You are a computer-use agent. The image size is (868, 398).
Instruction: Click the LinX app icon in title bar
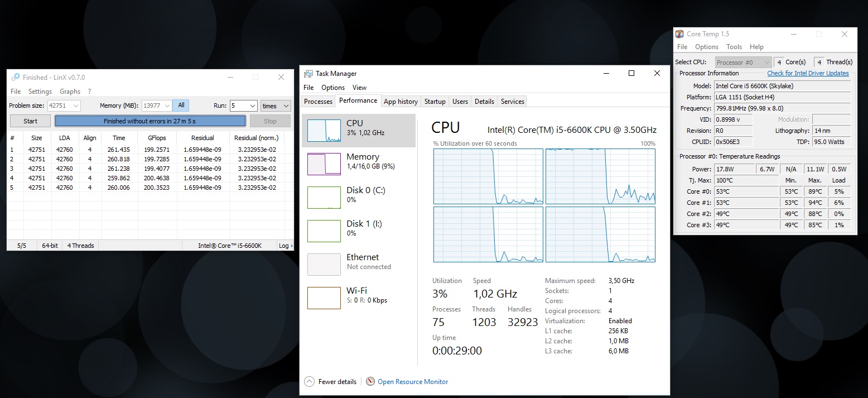16,77
